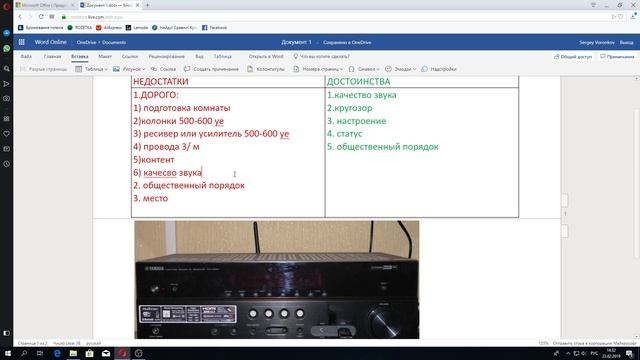Open history clock icon in Opera sidebar

[x=6, y=164]
